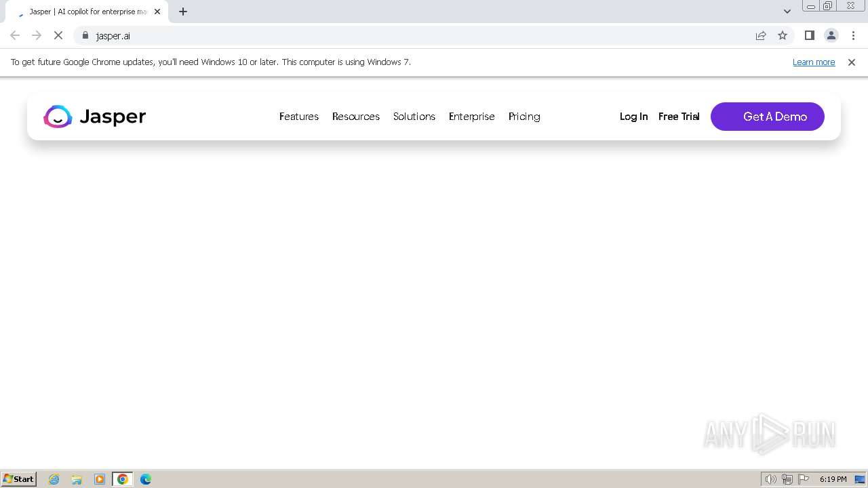This screenshot has height=488, width=868.
Task: Go to the Enterprise page
Action: 472,117
